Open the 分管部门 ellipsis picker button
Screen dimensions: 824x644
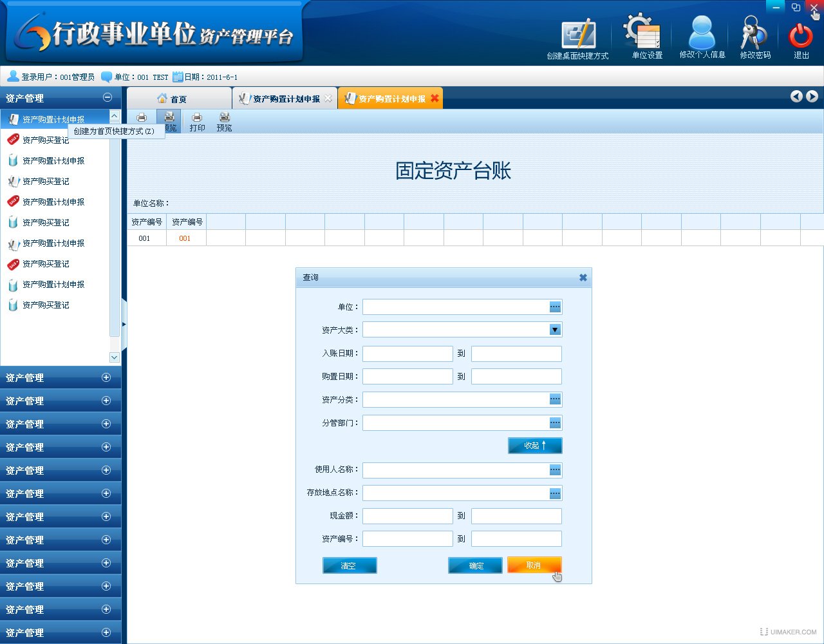555,422
